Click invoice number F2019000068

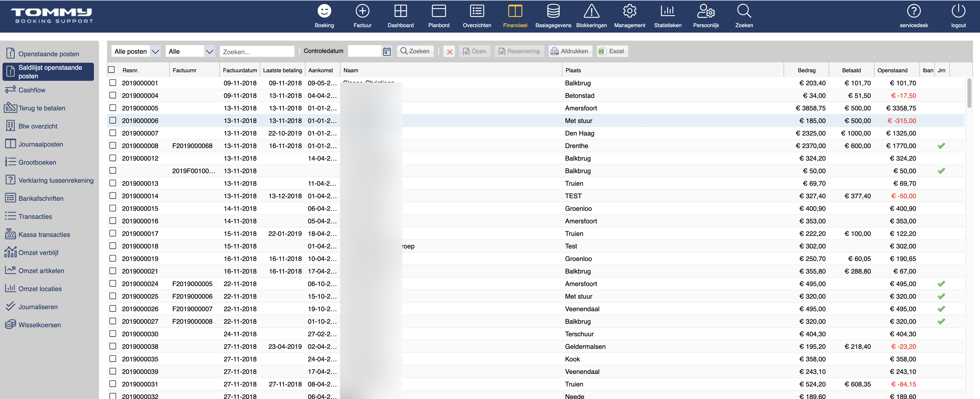coord(192,146)
